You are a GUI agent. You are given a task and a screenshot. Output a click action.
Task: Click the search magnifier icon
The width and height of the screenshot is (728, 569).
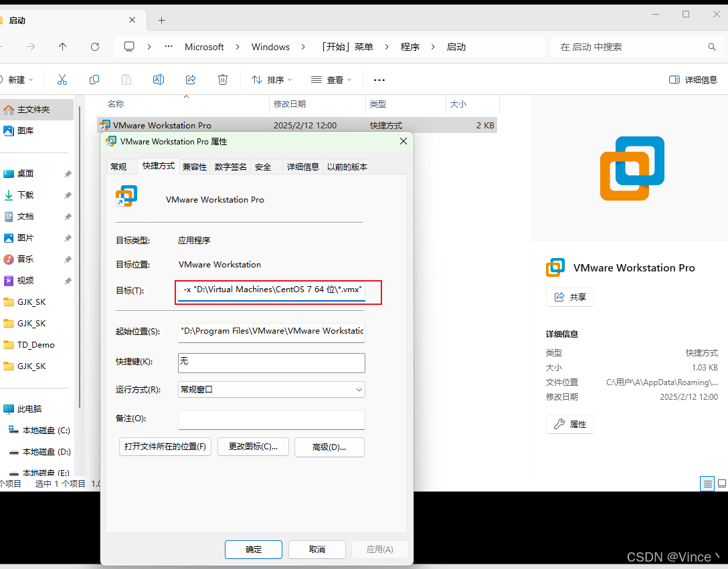pos(712,47)
